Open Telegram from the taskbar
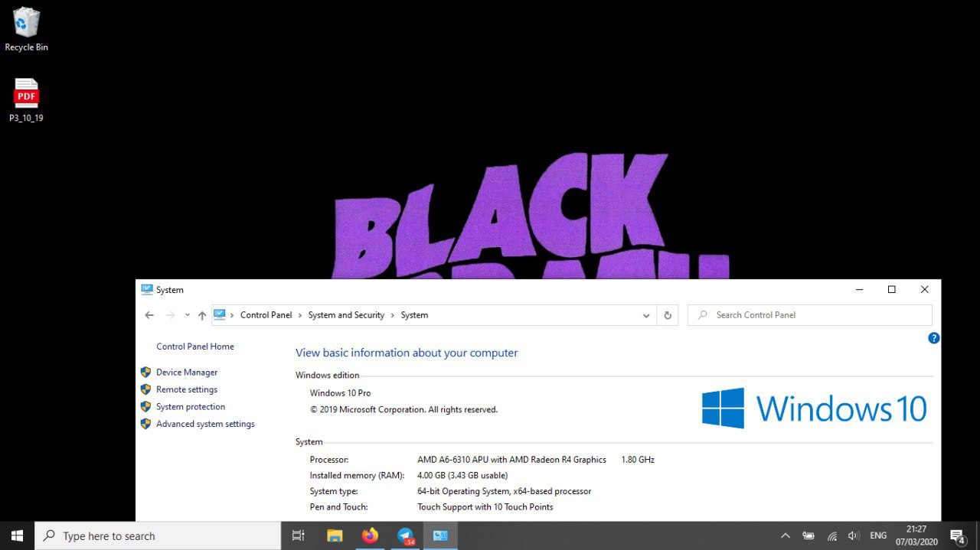This screenshot has height=550, width=980. click(x=406, y=535)
